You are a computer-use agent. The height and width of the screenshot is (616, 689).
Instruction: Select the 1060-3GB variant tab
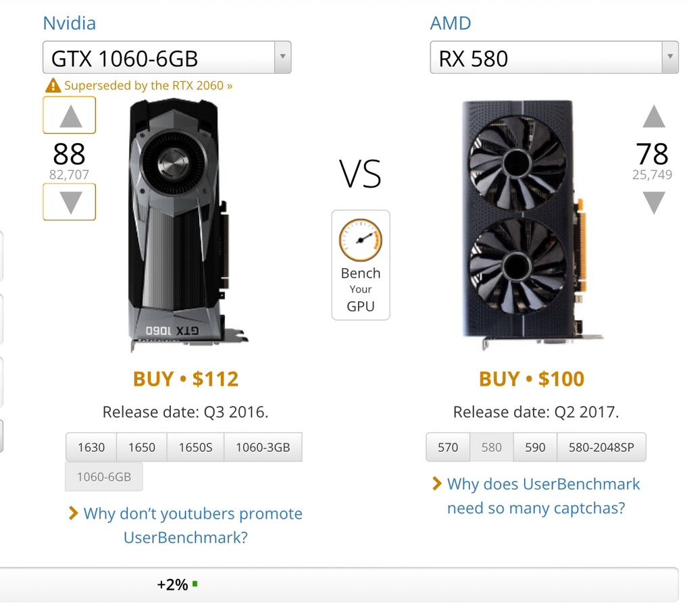click(x=263, y=447)
